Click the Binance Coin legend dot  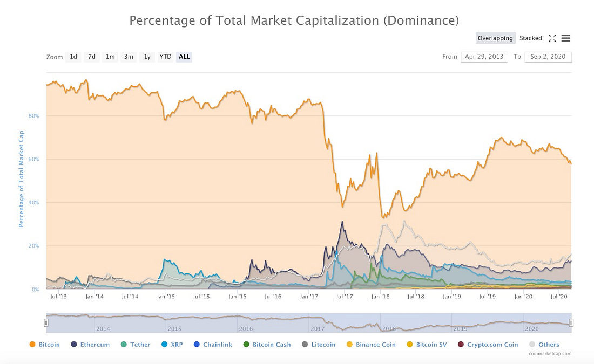pyautogui.click(x=349, y=345)
